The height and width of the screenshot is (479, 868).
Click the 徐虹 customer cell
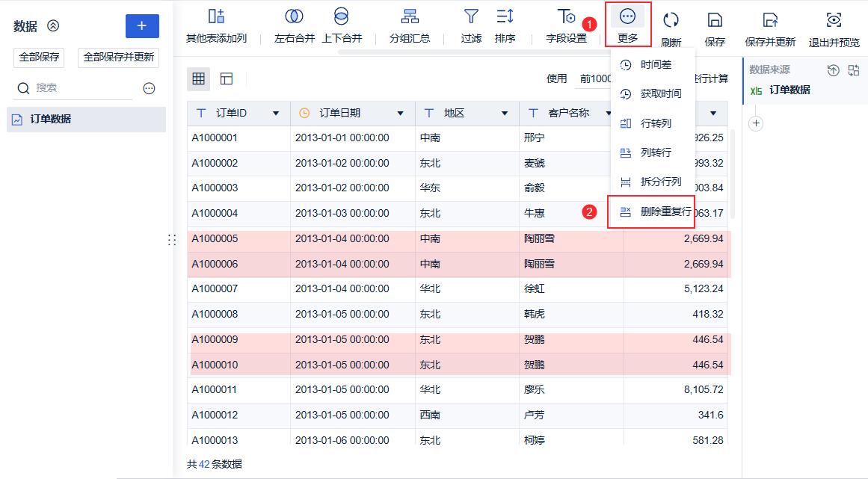(571, 289)
